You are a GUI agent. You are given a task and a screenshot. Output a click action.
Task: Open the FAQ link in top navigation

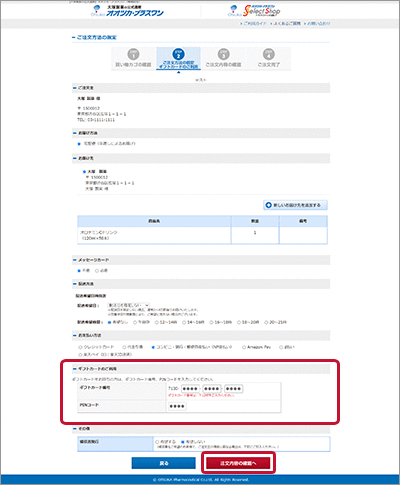tap(285, 24)
